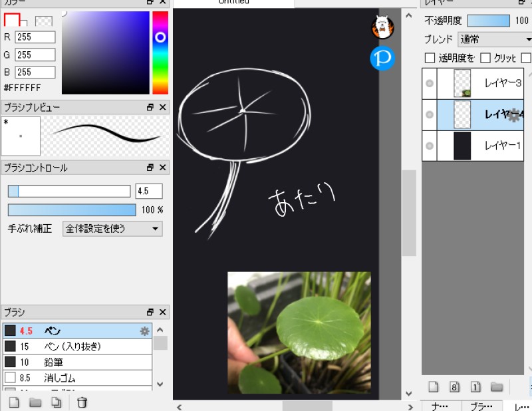Click the color box of 鉛筆 brush
The height and width of the screenshot is (411, 532).
10,362
